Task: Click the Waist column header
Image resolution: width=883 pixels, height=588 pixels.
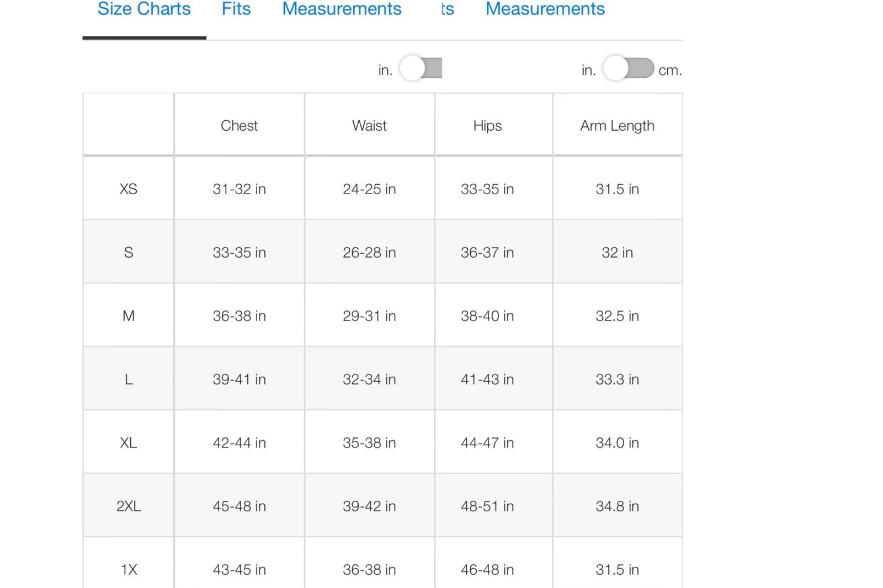Action: 369,125
